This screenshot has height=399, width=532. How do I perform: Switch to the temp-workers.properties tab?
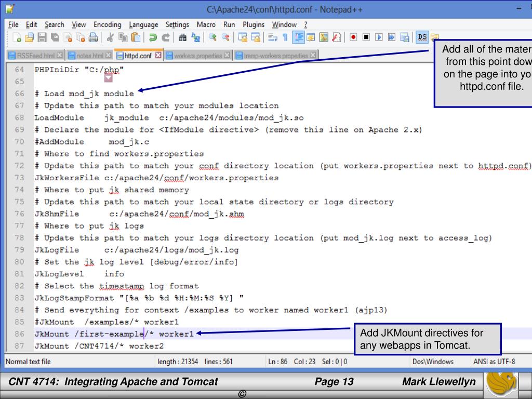[x=275, y=56]
